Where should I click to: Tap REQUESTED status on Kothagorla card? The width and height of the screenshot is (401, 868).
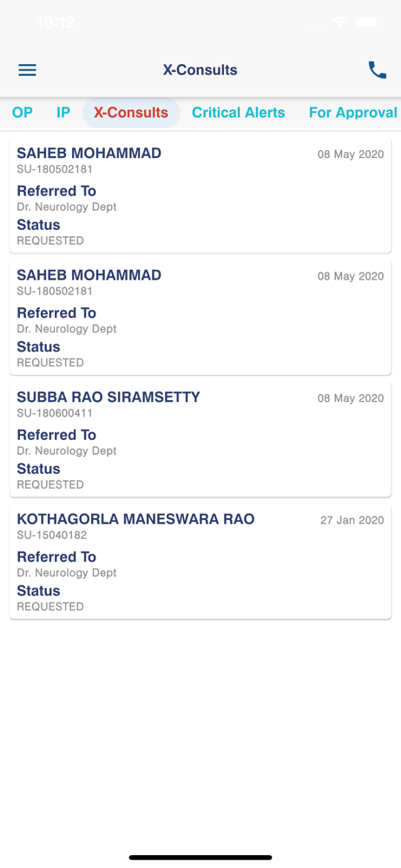[x=50, y=607]
